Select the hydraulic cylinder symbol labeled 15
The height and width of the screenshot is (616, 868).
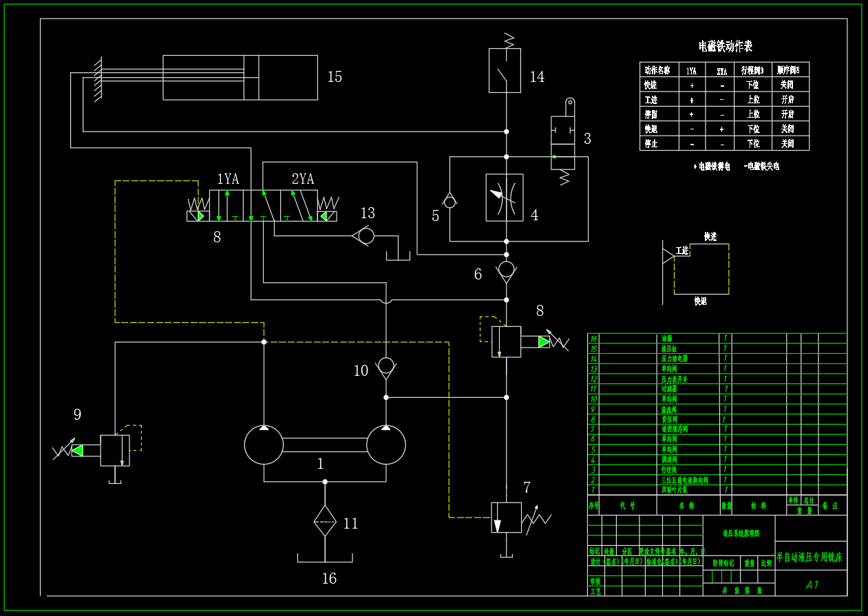click(x=240, y=78)
